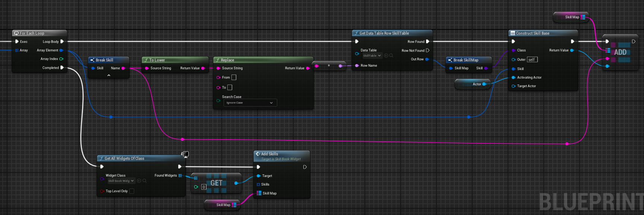The width and height of the screenshot is (644, 215).
Task: Click the Replace node Return Value pin
Action: pyautogui.click(x=307, y=68)
